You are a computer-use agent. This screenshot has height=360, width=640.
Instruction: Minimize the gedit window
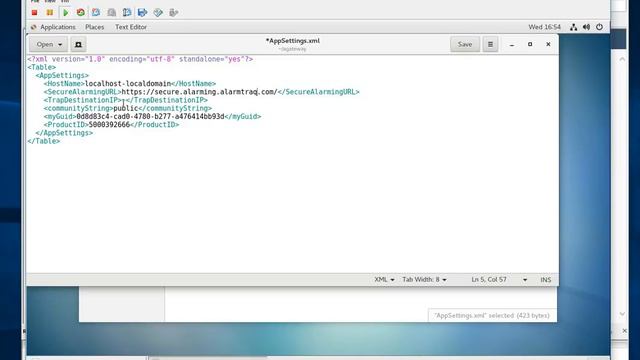click(512, 44)
